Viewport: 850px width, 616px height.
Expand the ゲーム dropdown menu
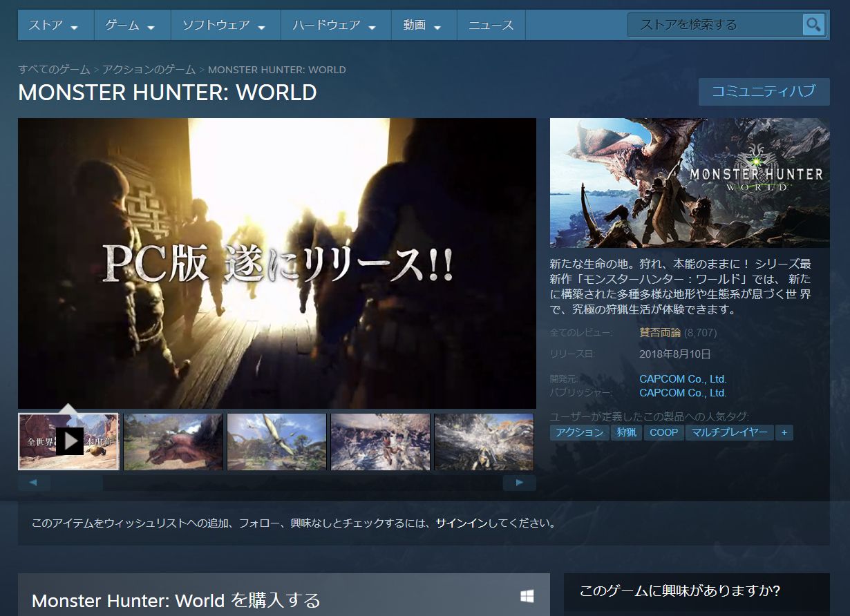point(132,26)
